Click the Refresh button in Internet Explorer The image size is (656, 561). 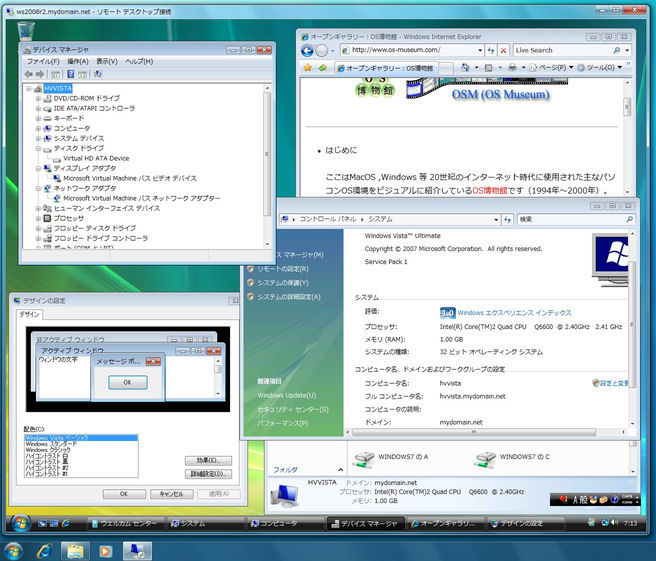click(x=491, y=50)
